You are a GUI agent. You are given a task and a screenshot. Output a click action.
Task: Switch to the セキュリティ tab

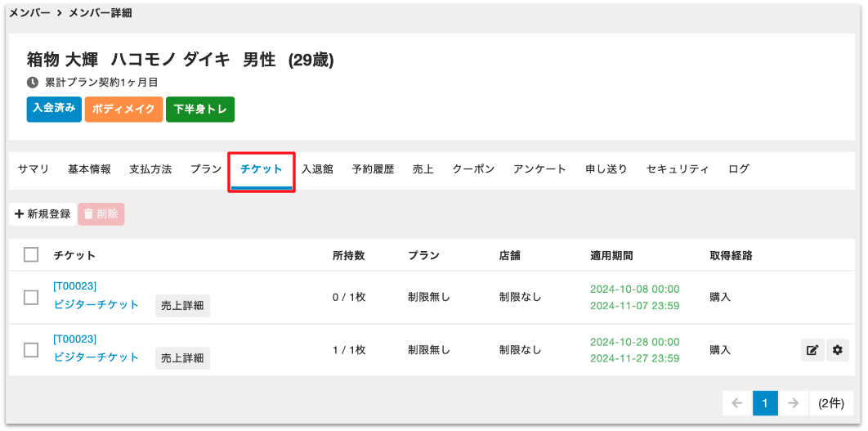point(678,169)
